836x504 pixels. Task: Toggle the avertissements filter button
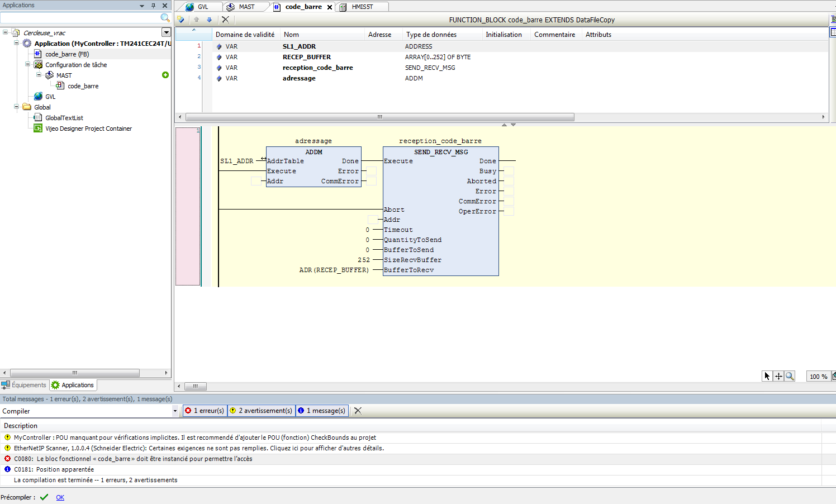[x=262, y=411]
